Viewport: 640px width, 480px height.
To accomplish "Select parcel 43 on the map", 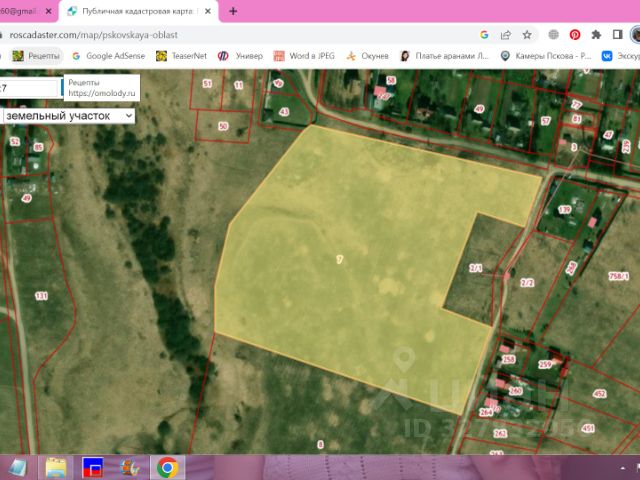I will click(x=284, y=111).
